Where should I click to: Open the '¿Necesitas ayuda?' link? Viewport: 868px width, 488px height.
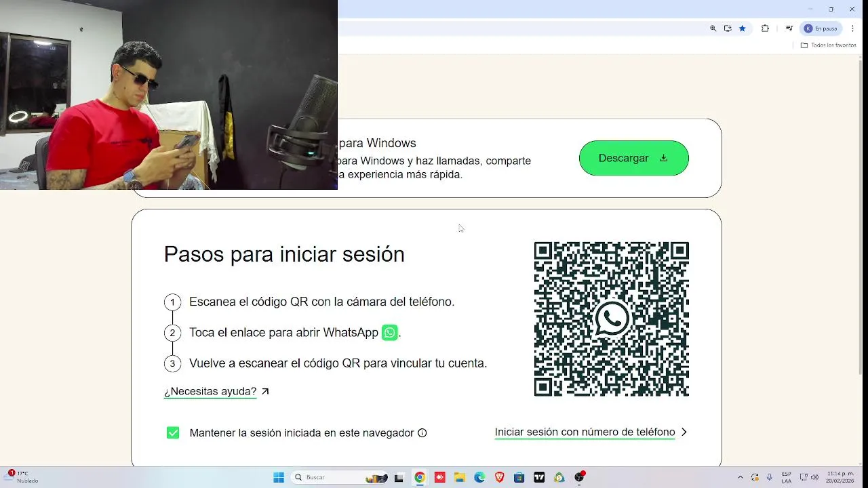pyautogui.click(x=210, y=392)
